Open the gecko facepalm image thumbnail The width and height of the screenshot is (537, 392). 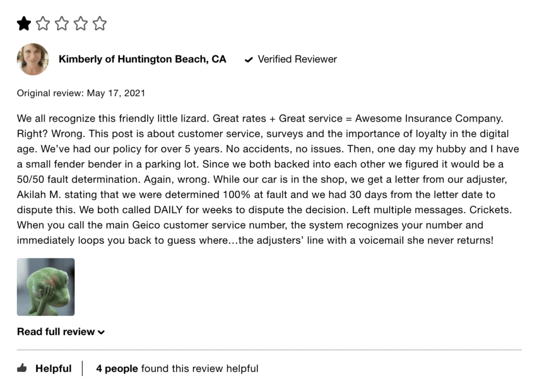pyautogui.click(x=46, y=287)
